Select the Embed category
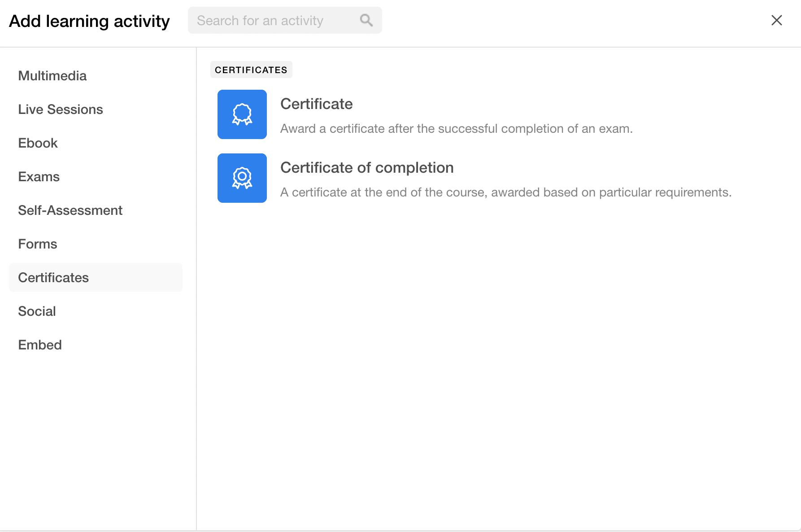 click(40, 344)
